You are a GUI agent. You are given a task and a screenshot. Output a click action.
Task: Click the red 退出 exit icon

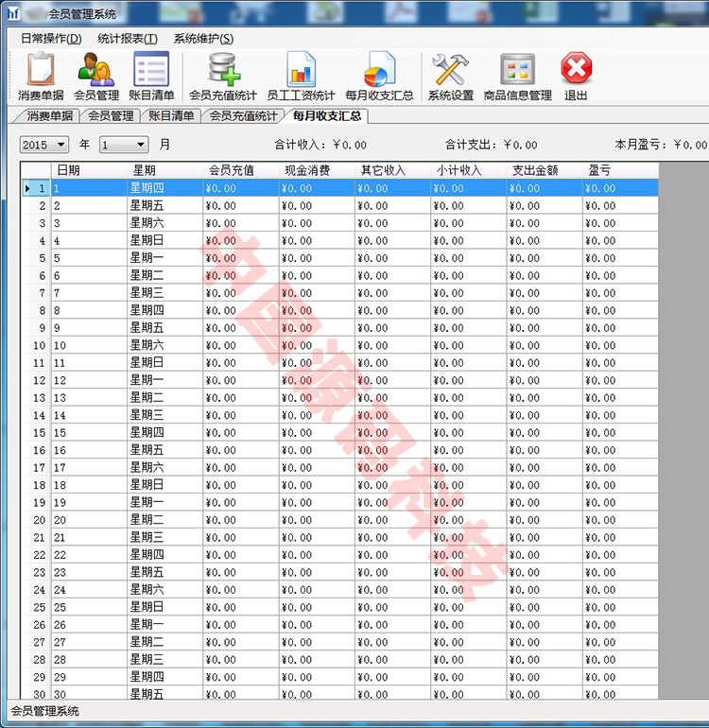click(577, 77)
